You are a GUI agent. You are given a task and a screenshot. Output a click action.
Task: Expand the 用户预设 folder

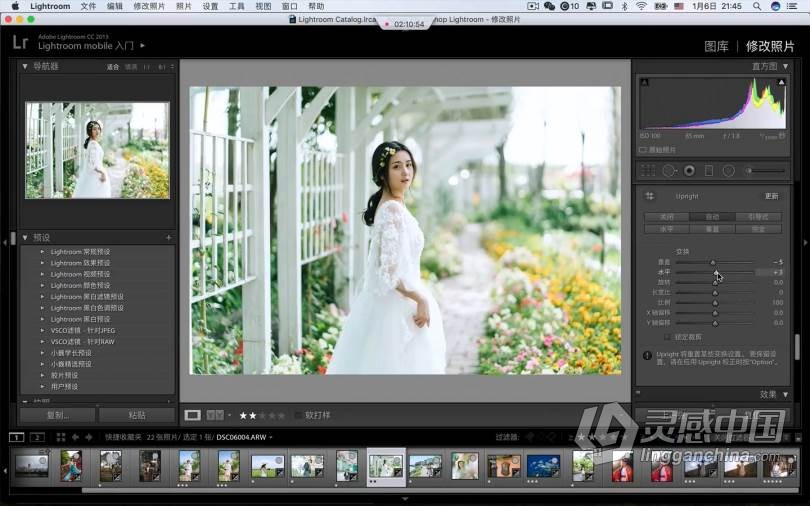click(x=42, y=387)
